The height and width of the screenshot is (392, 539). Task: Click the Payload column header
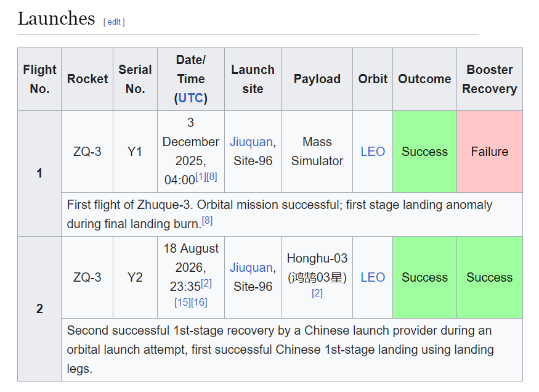coord(317,79)
